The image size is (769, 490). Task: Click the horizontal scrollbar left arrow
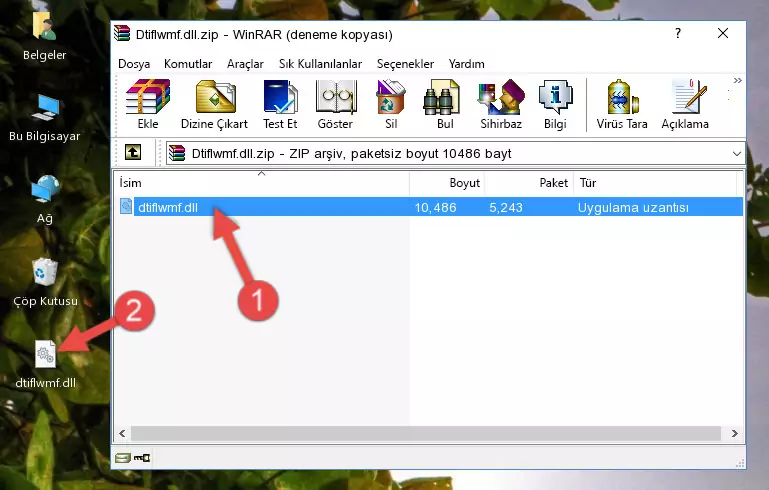(122, 434)
